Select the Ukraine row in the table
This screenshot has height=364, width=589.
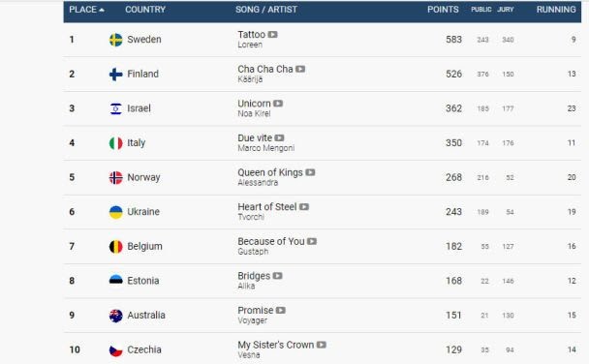[x=323, y=212]
